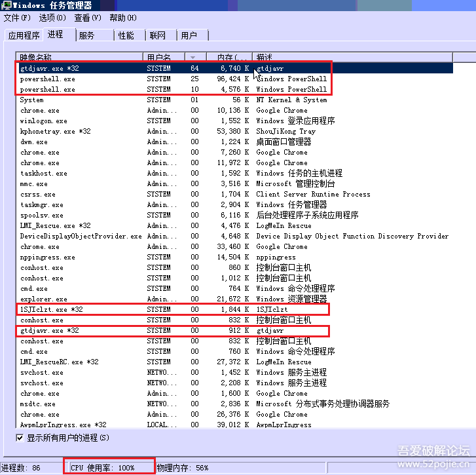Open the 选项(O) menu
The height and width of the screenshot is (475, 476).
52,18
